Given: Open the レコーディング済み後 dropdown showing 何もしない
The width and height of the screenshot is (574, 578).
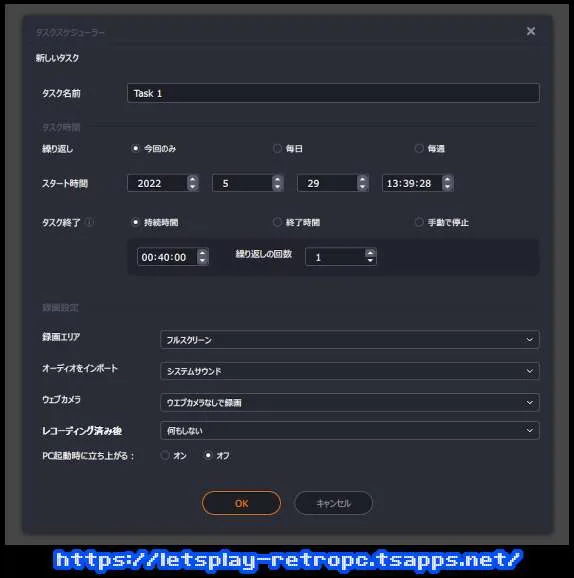Looking at the screenshot, I should point(350,430).
